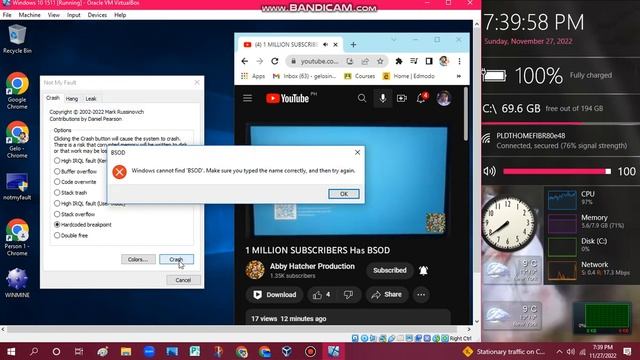
Task: Open the VirtualBox View menu
Action: coord(53,15)
